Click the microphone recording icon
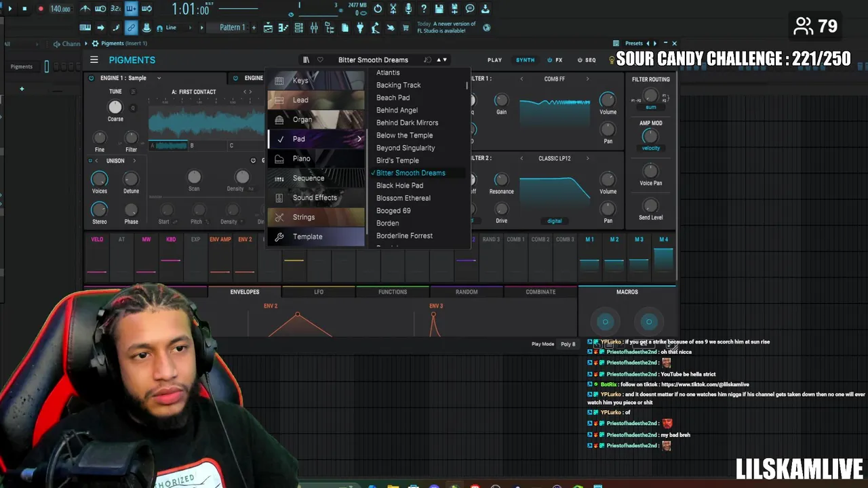Image resolution: width=868 pixels, height=488 pixels. pyautogui.click(x=408, y=9)
